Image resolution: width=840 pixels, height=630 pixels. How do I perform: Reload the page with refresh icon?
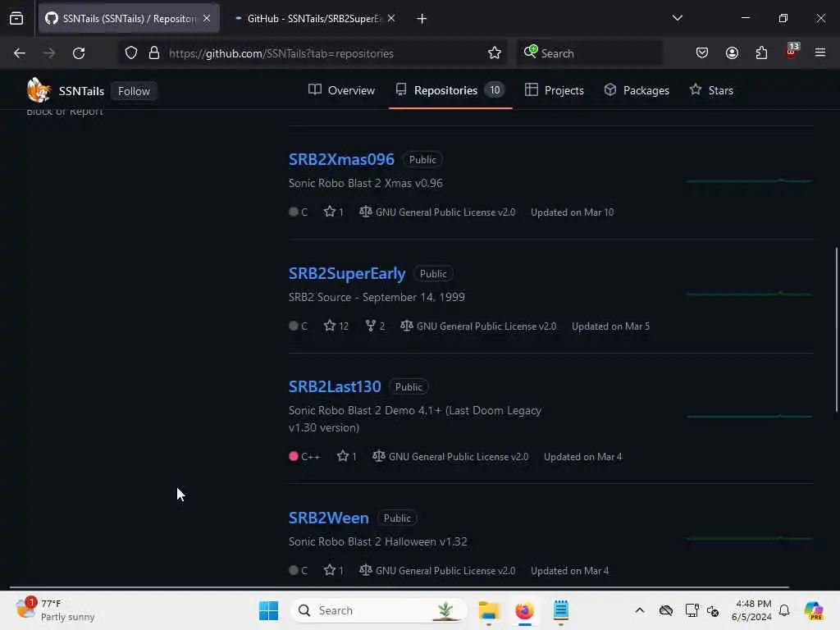click(x=79, y=53)
